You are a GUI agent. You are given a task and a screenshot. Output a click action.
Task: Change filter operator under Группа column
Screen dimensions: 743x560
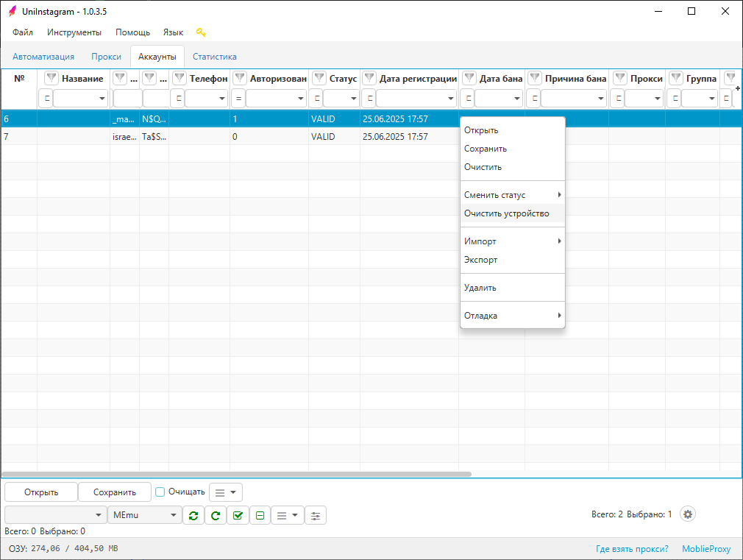pyautogui.click(x=675, y=99)
